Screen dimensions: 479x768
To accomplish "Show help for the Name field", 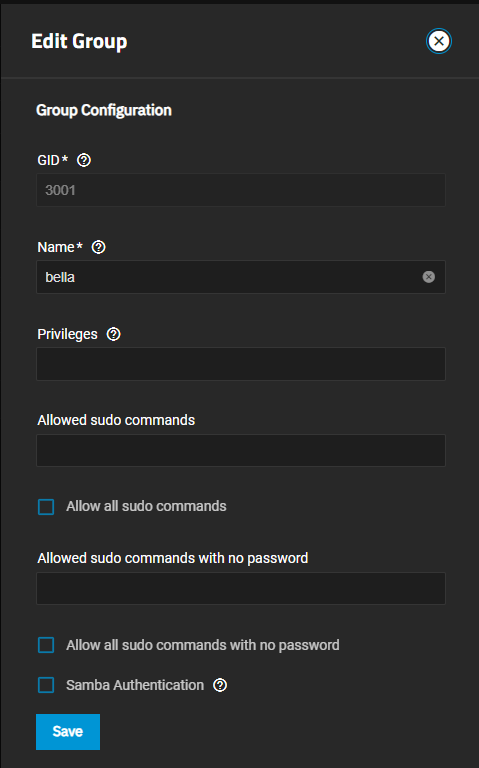I will click(x=98, y=247).
